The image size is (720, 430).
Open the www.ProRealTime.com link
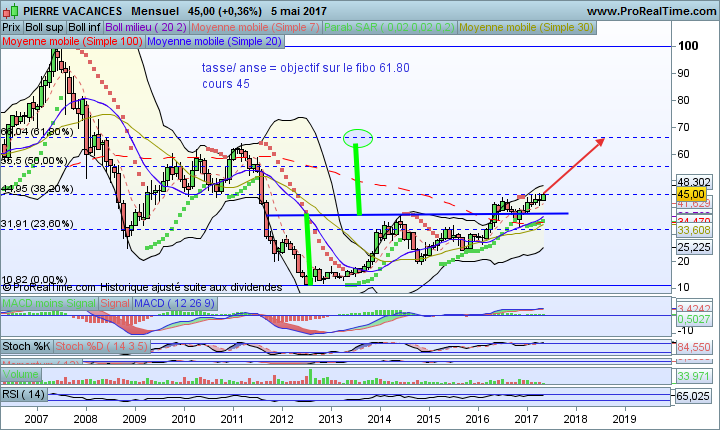(652, 11)
